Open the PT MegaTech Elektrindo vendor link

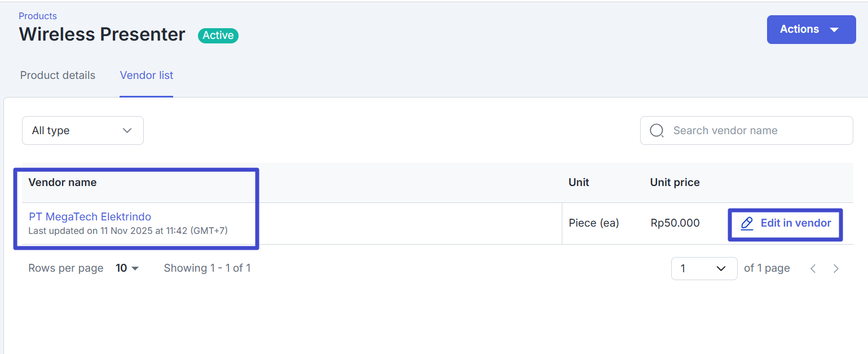click(x=90, y=216)
